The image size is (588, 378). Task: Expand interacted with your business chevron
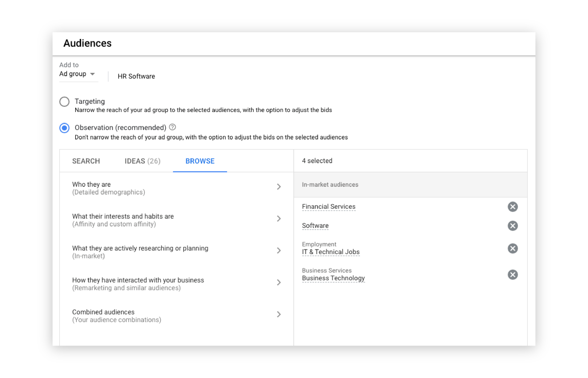(x=279, y=282)
